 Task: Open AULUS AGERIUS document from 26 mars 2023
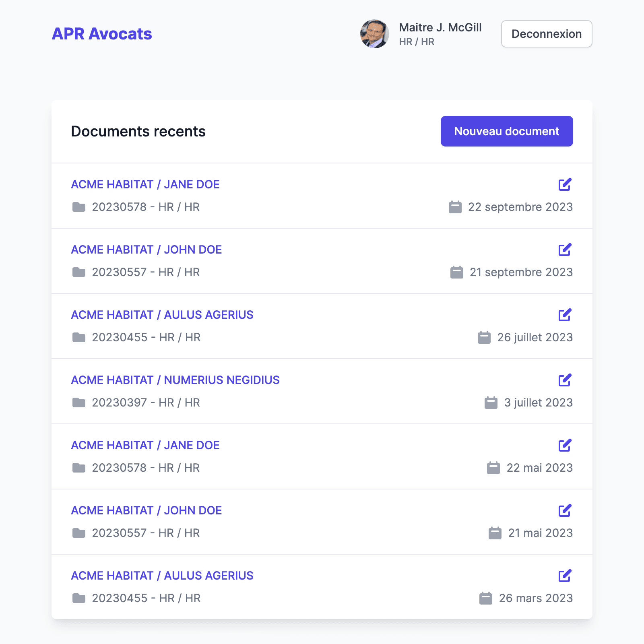tap(162, 576)
